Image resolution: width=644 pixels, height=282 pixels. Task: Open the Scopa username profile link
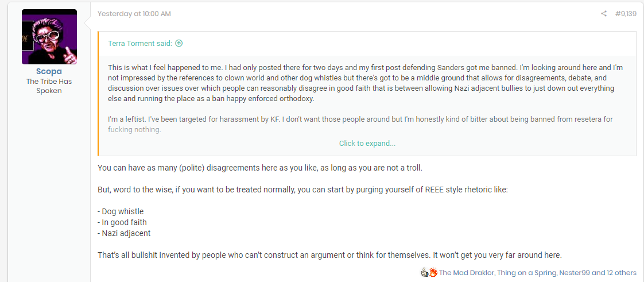49,72
